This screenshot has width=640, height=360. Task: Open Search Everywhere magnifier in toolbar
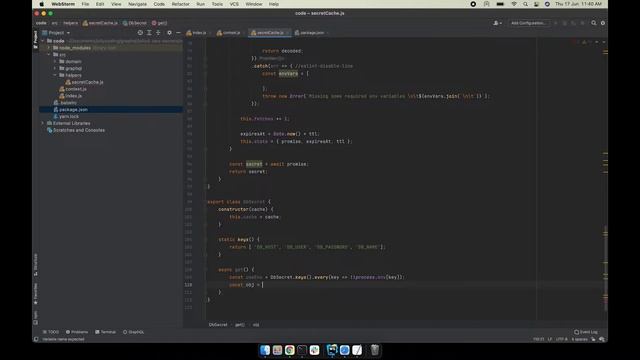(x=594, y=23)
